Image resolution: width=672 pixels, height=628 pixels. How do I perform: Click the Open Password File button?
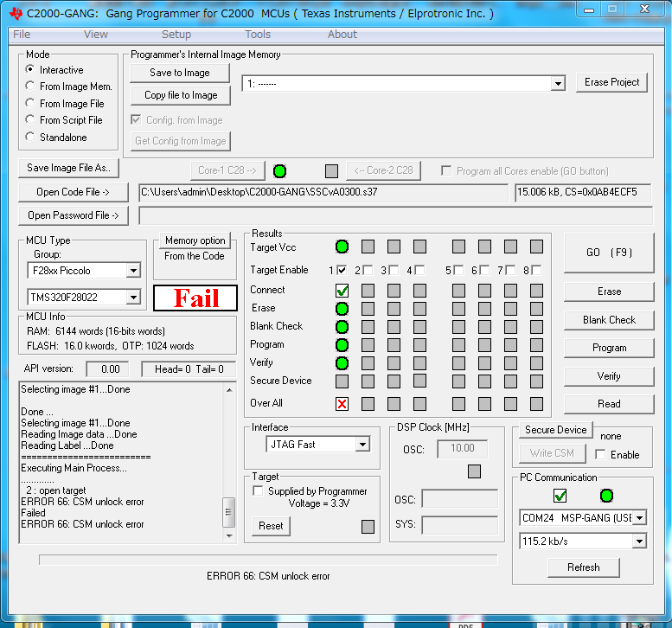74,215
